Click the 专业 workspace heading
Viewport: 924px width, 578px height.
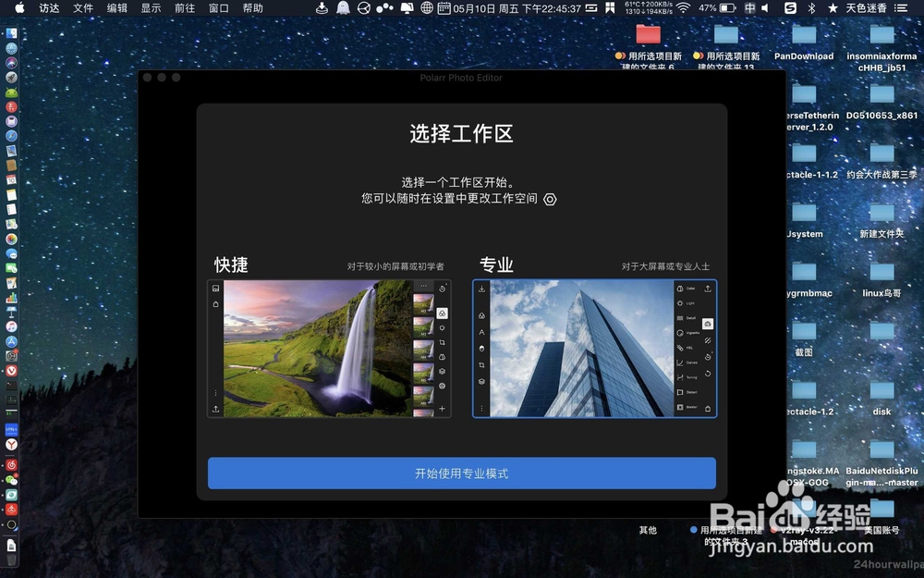[496, 264]
